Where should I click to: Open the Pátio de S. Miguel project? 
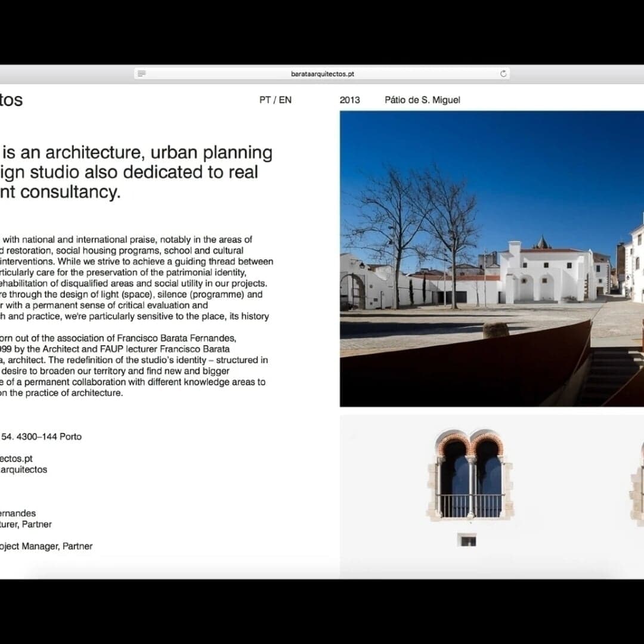coord(423,100)
